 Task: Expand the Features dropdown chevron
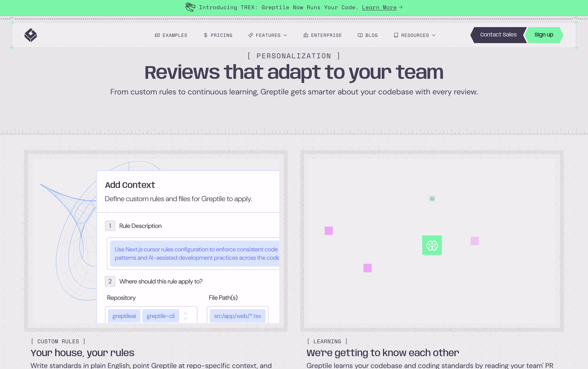click(285, 35)
